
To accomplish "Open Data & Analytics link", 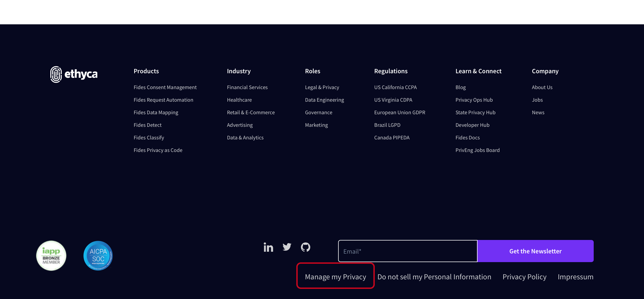I will point(245,137).
